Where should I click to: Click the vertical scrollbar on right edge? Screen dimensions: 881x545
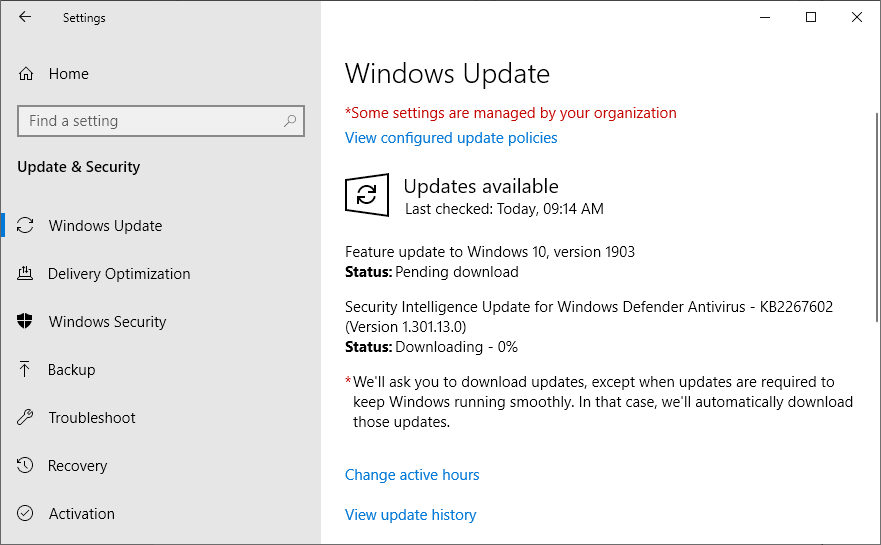pos(877,217)
